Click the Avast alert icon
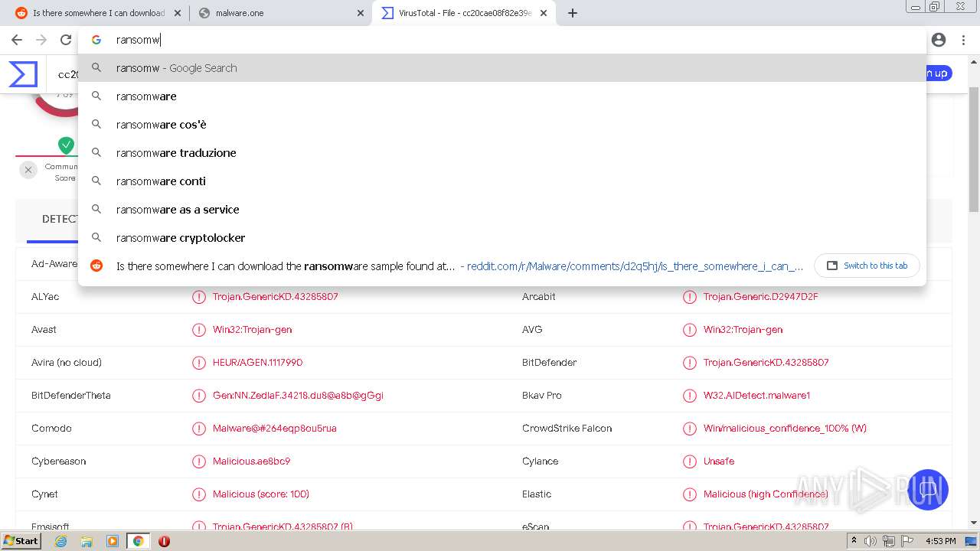Viewport: 980px width, 551px height. pyautogui.click(x=199, y=330)
